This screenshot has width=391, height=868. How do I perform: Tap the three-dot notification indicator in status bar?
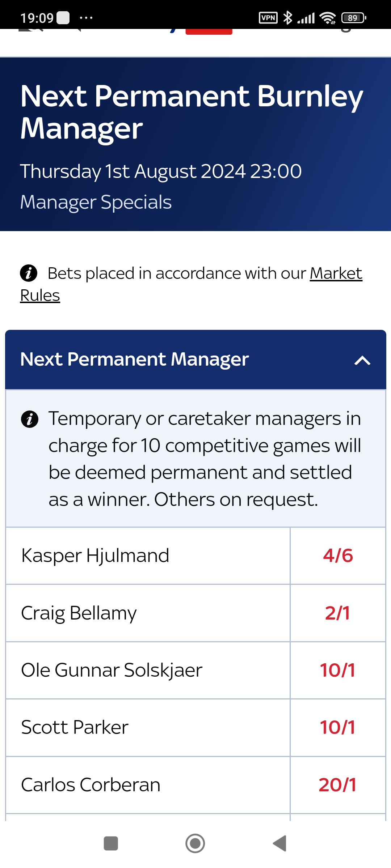86,18
